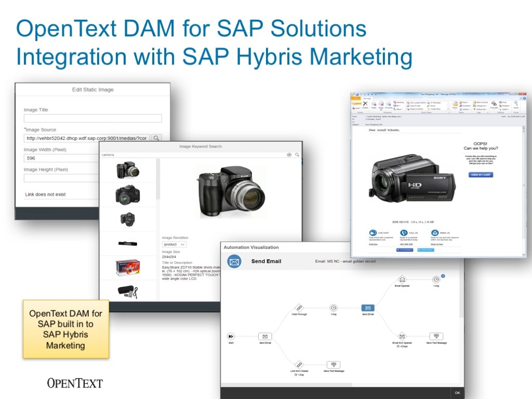Expand the Quick Steps gallery arrow
The image size is (532, 399).
pyautogui.click(x=447, y=109)
